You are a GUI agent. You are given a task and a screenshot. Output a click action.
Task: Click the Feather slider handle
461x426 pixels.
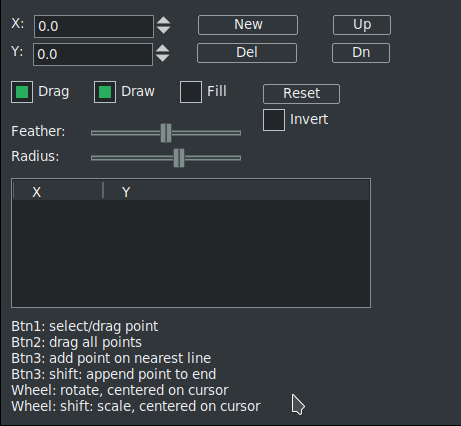166,133
